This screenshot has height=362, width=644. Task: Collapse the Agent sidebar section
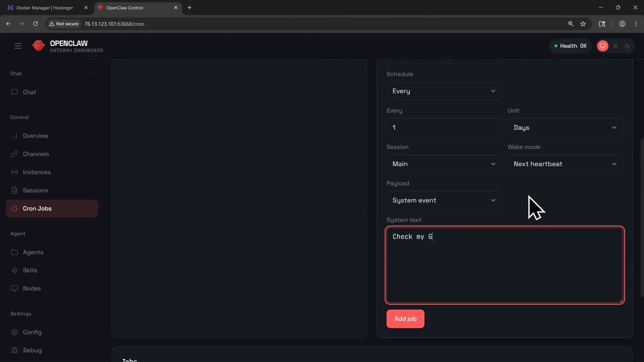point(92,234)
